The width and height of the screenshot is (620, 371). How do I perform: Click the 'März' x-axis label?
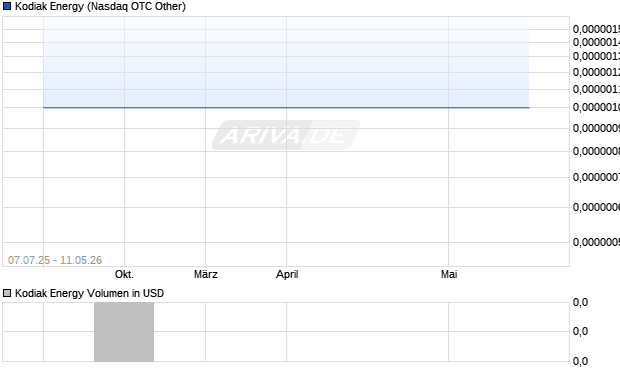click(206, 274)
